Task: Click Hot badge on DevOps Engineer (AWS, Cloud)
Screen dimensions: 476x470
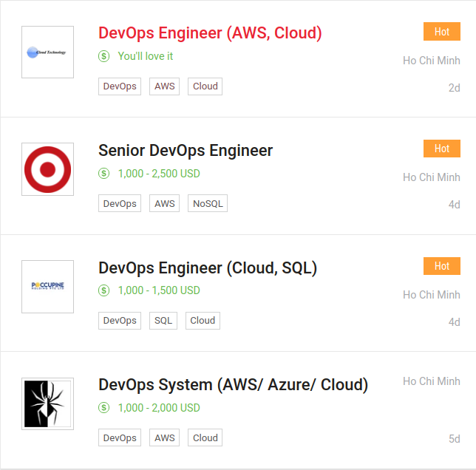Action: [x=442, y=31]
